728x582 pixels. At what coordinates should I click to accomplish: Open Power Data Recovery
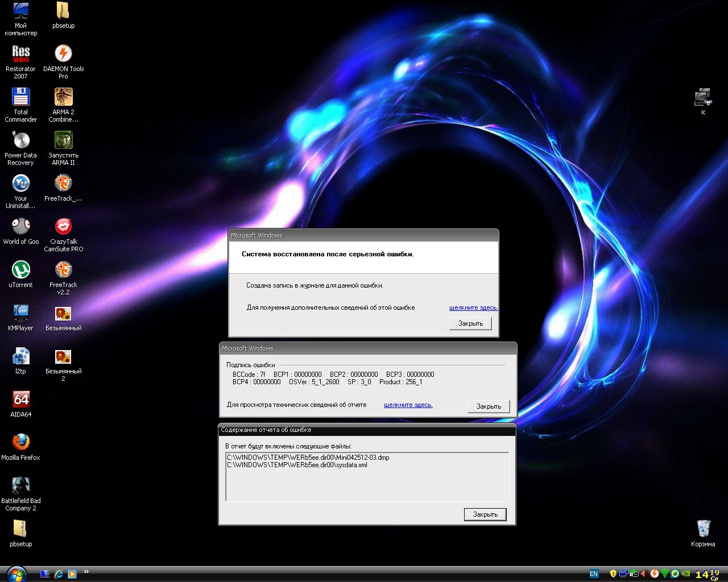[20, 148]
